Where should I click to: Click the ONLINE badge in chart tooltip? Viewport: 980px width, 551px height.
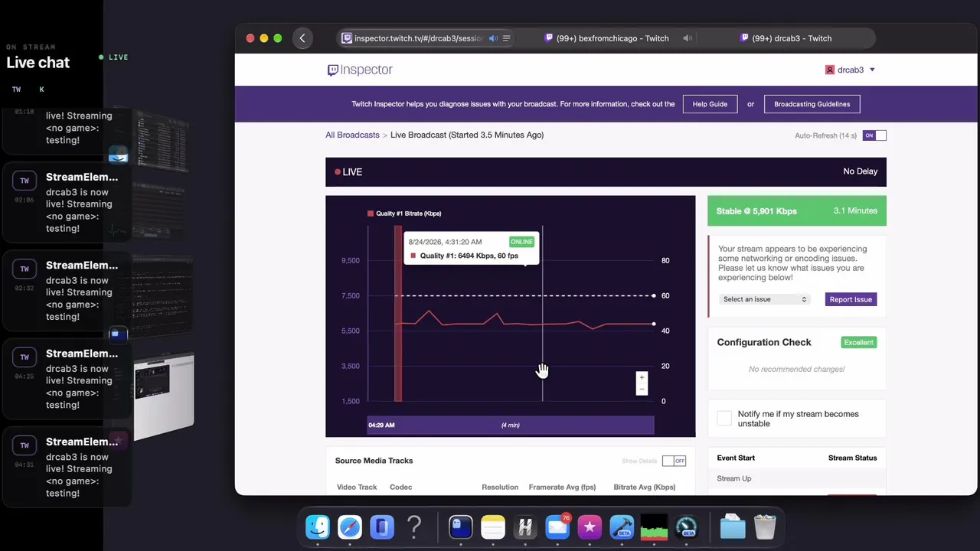click(x=521, y=242)
